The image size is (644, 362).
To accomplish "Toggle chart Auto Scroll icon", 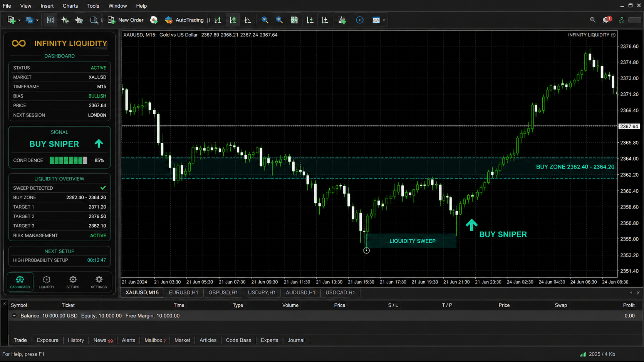I will [310, 20].
